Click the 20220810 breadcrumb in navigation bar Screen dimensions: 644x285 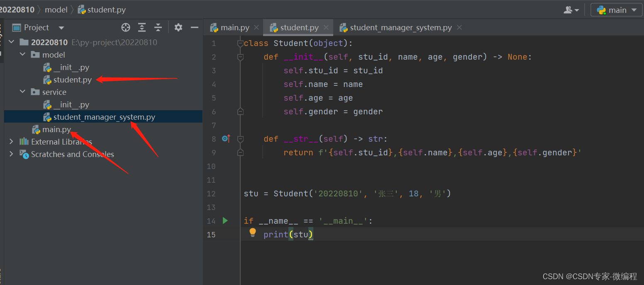[x=17, y=10]
